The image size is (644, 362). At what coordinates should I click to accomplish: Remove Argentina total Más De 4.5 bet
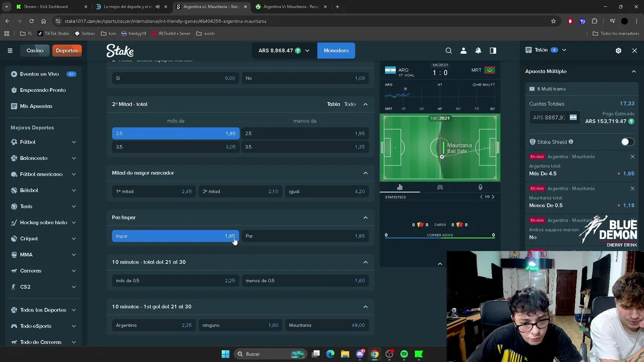tap(632, 157)
